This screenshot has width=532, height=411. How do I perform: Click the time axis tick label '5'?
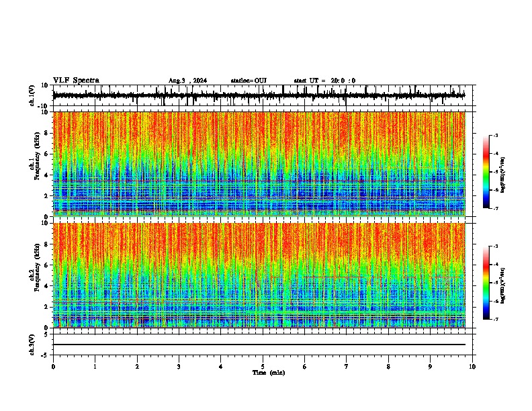(263, 367)
